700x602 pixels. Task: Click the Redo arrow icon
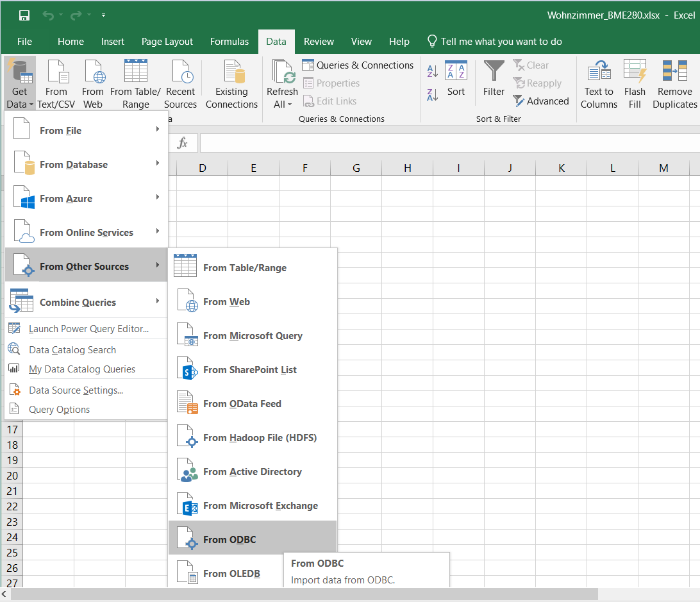[x=76, y=15]
